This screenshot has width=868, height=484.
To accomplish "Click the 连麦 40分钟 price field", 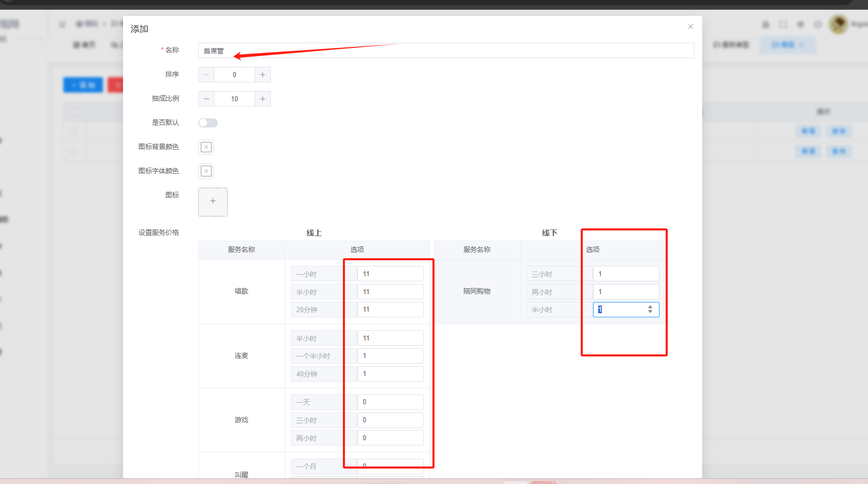I will 390,374.
